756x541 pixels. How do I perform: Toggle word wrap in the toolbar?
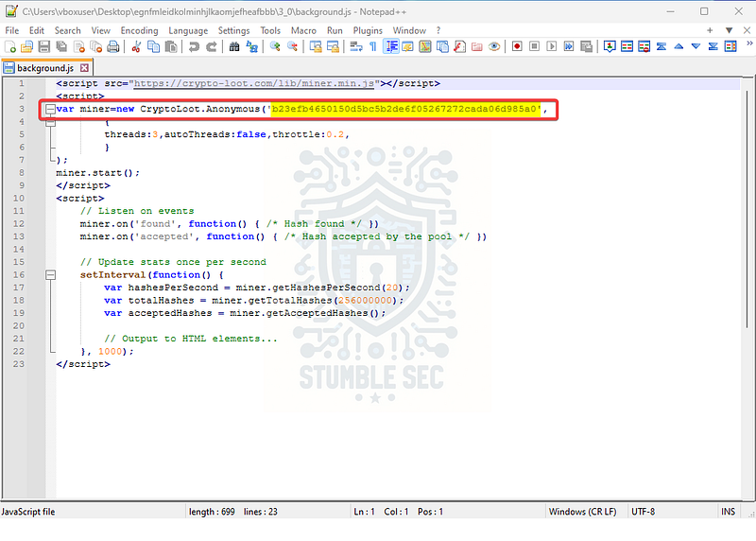(x=356, y=46)
